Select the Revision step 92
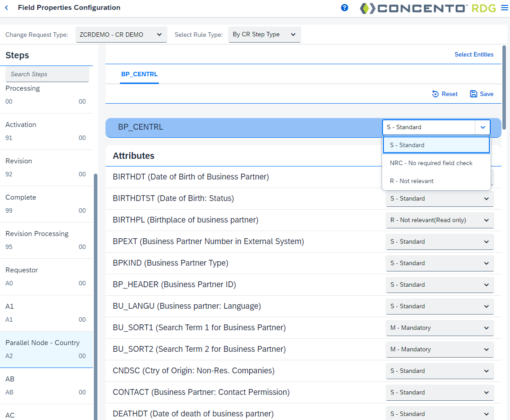 tap(47, 168)
